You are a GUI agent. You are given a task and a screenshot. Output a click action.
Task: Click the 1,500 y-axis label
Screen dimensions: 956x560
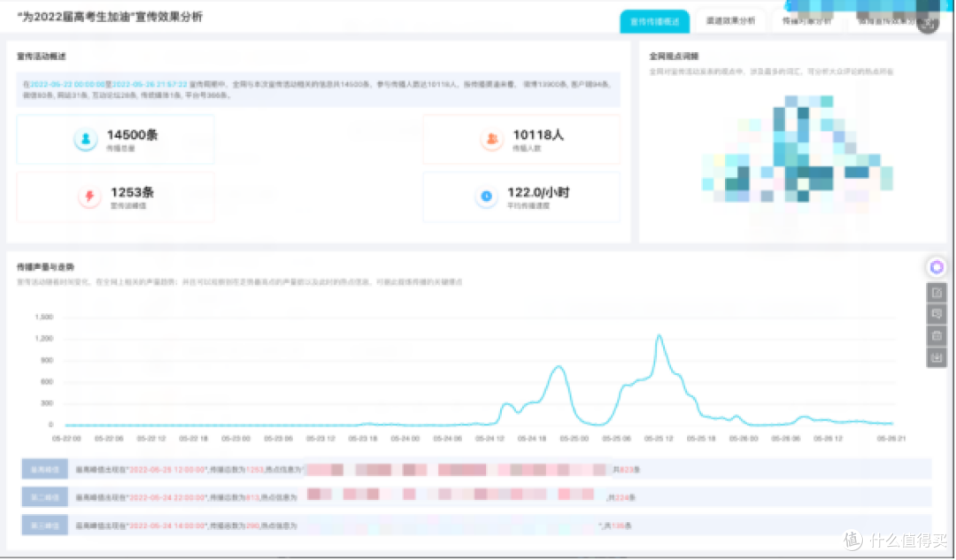coord(44,317)
